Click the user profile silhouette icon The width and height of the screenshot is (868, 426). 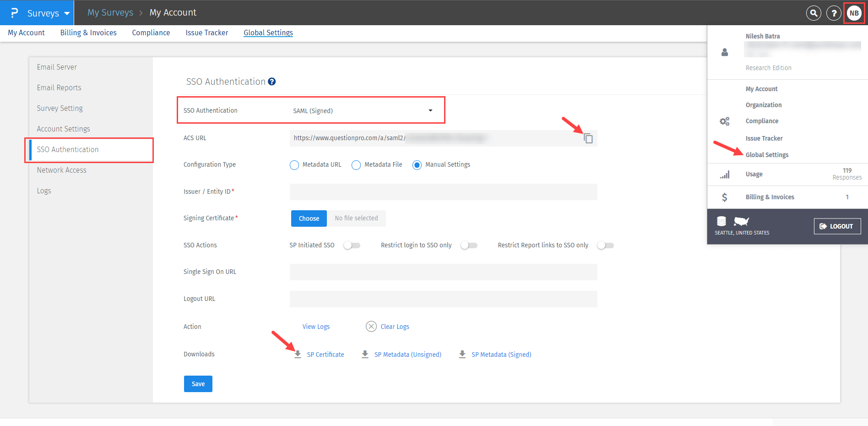pyautogui.click(x=725, y=52)
